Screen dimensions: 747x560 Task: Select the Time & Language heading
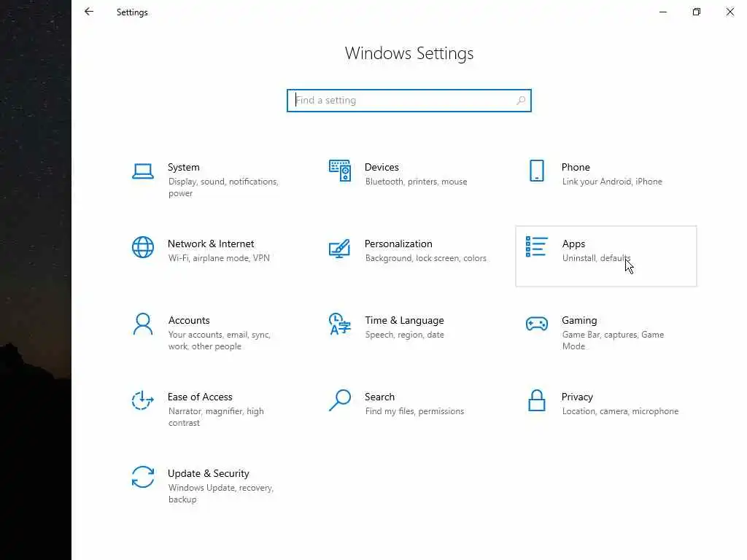(x=404, y=321)
